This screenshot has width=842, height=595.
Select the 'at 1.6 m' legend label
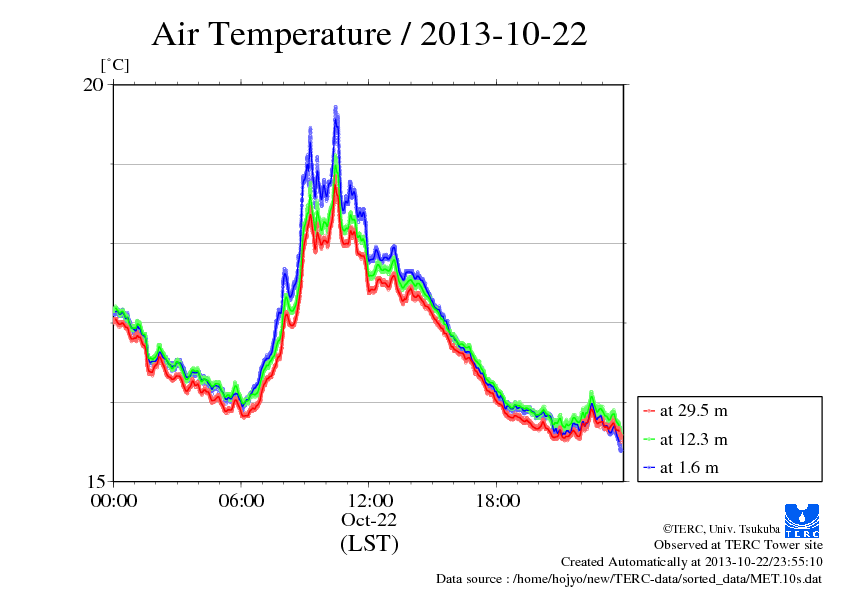pos(689,468)
